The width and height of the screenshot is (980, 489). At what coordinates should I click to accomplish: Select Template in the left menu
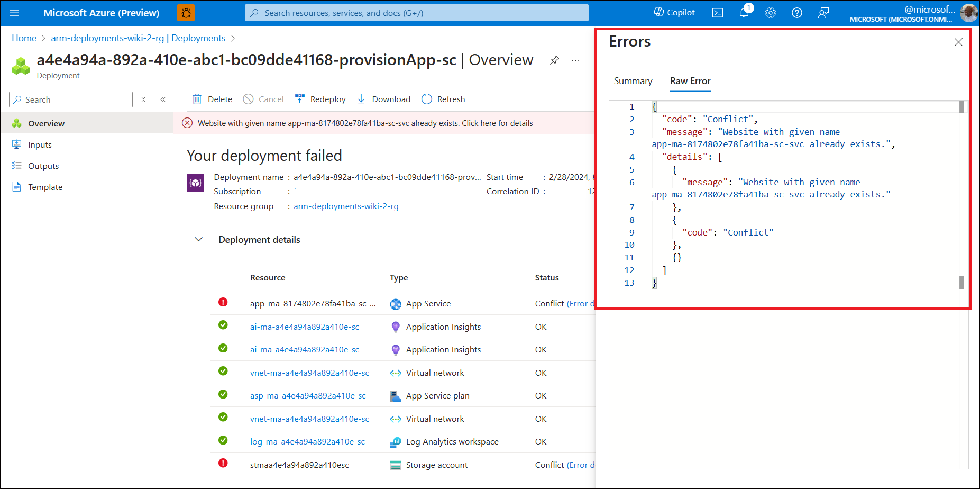coord(45,187)
